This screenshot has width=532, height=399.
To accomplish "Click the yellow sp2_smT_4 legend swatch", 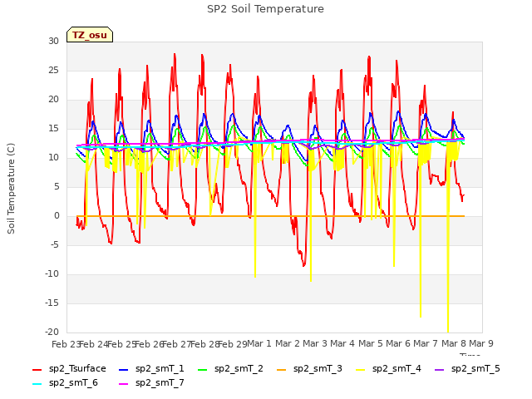I will click(361, 369).
